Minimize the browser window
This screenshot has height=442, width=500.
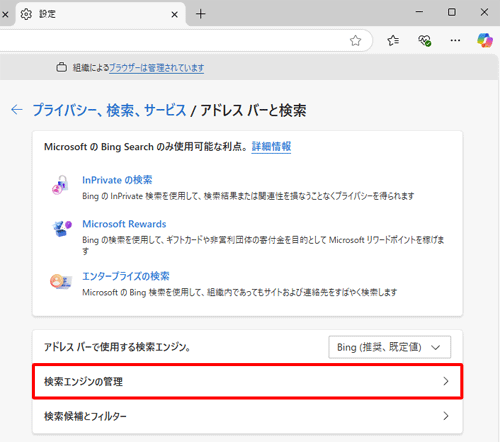pos(419,12)
